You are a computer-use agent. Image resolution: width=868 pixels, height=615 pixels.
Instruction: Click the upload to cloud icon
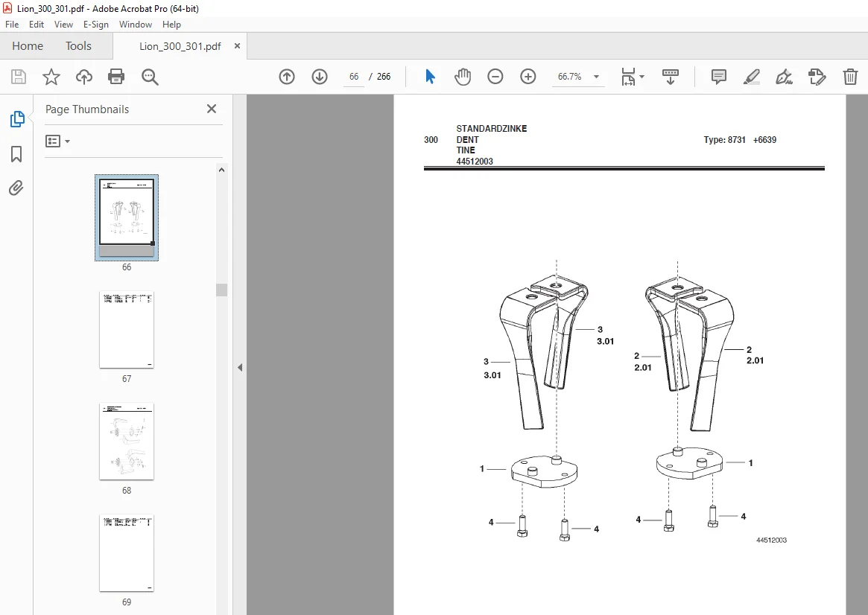(84, 77)
